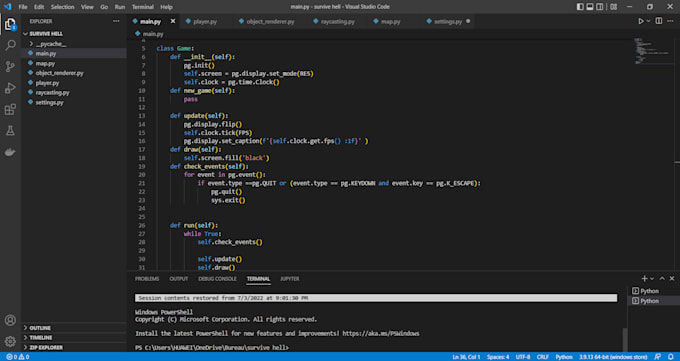Open the Extensions view
The height and width of the screenshot is (361, 680).
[x=10, y=109]
